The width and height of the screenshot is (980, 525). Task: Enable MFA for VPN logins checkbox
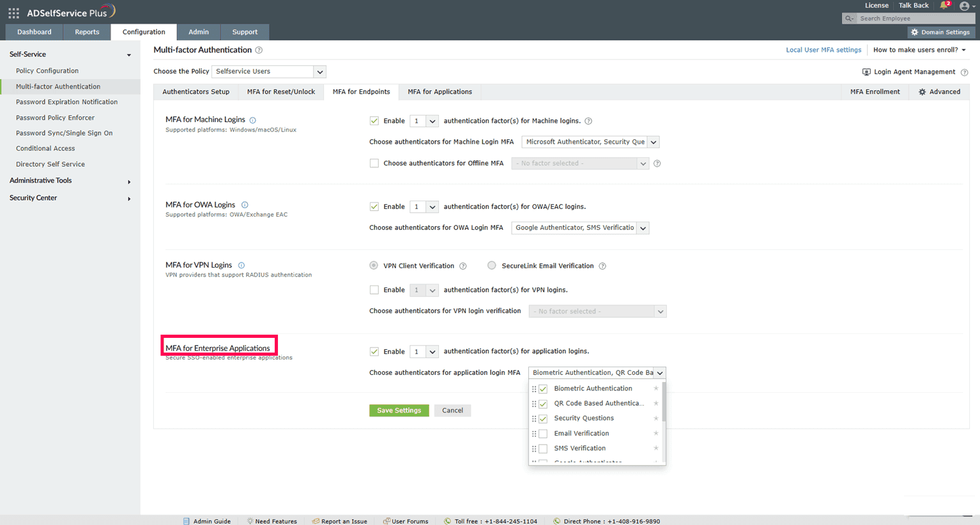tap(374, 289)
